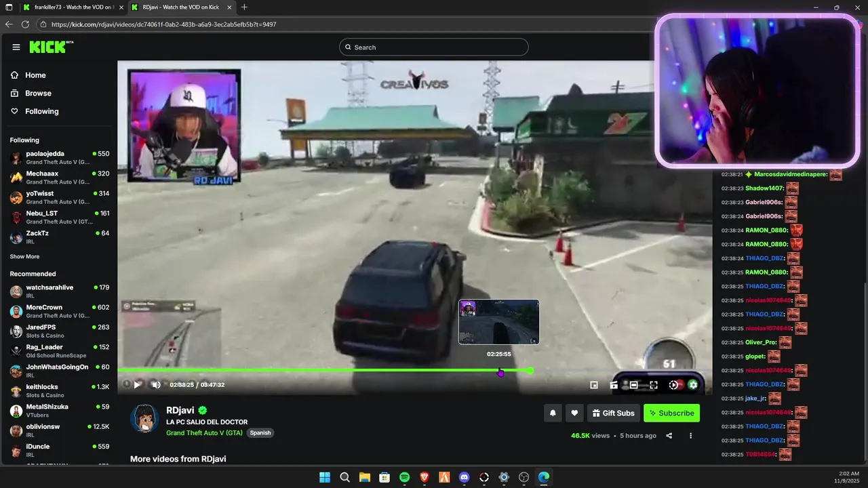This screenshot has height=488, width=868.
Task: Click the Gift Subs button
Action: tap(613, 413)
